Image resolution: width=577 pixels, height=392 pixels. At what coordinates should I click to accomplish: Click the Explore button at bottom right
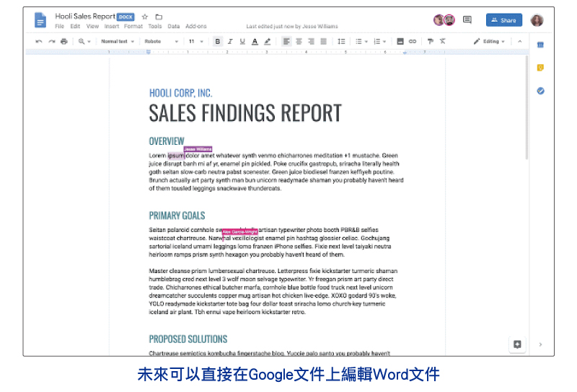pos(517,344)
